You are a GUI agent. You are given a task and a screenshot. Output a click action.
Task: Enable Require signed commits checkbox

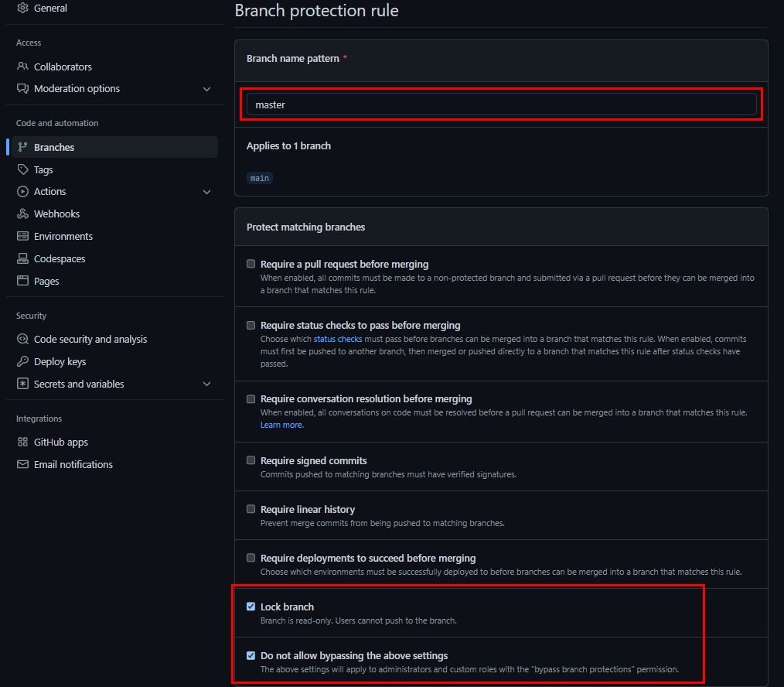(251, 460)
